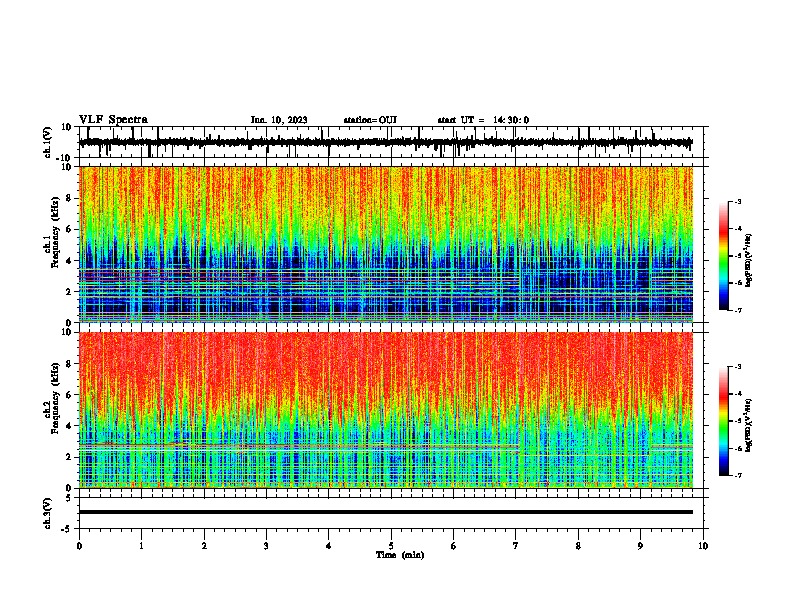Click the ch.1 spectrogram color bar
The height and width of the screenshot is (612, 792).
click(x=724, y=256)
